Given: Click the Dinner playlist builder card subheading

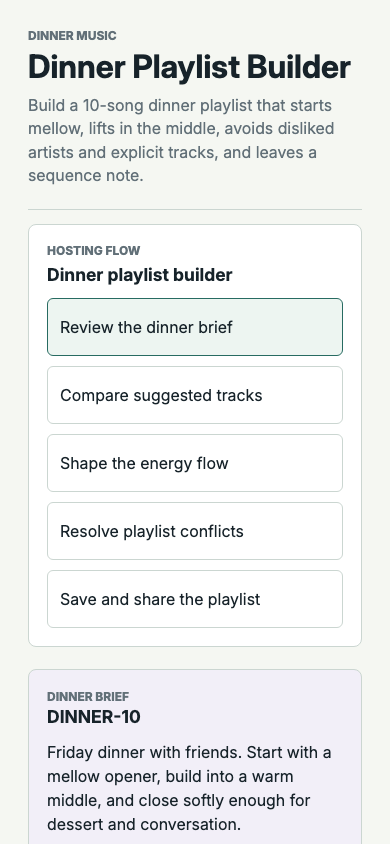Looking at the screenshot, I should coord(140,275).
